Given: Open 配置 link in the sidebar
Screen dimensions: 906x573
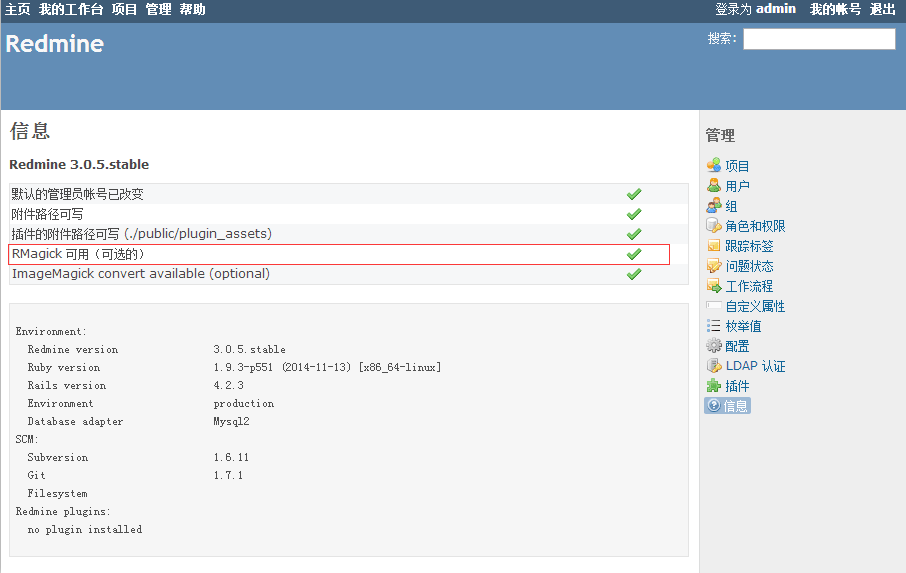Looking at the screenshot, I should coord(737,346).
